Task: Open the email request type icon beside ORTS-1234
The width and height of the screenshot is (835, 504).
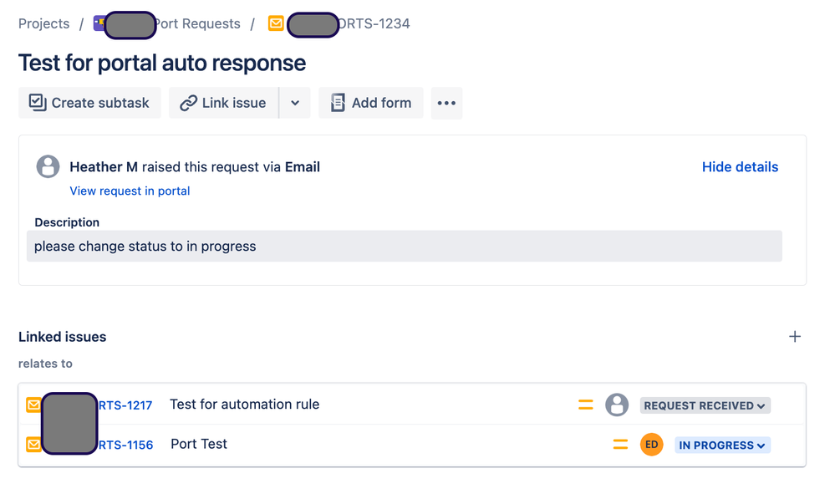Action: [276, 24]
